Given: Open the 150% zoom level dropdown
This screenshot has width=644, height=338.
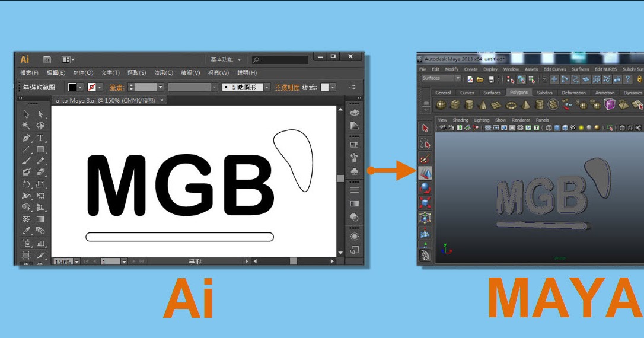Looking at the screenshot, I should (x=77, y=262).
